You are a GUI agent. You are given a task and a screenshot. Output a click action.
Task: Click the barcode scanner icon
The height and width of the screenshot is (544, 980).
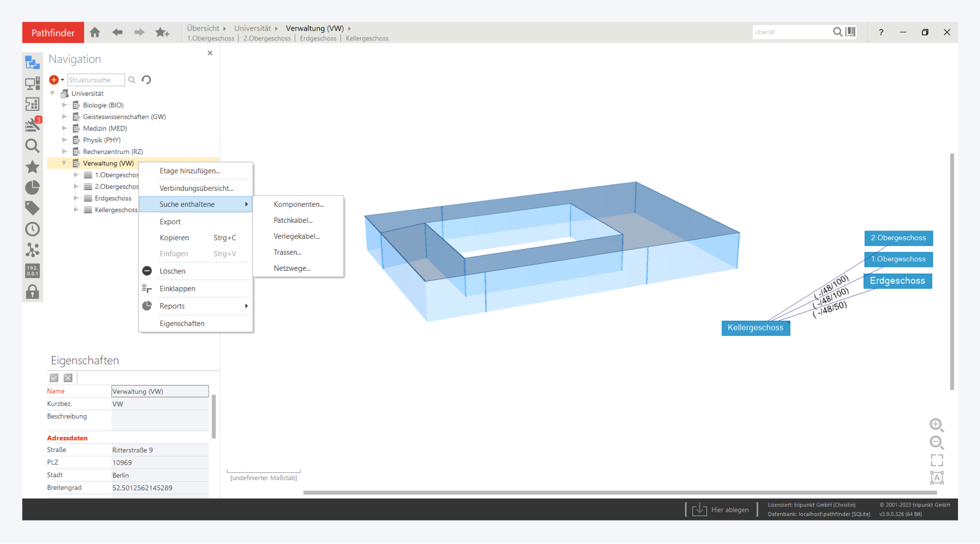tap(850, 32)
